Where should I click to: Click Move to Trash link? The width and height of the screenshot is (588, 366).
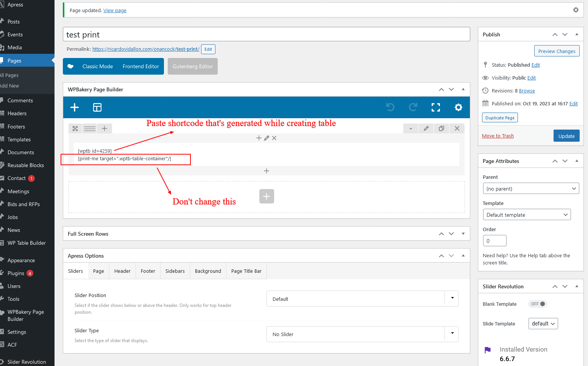498,136
